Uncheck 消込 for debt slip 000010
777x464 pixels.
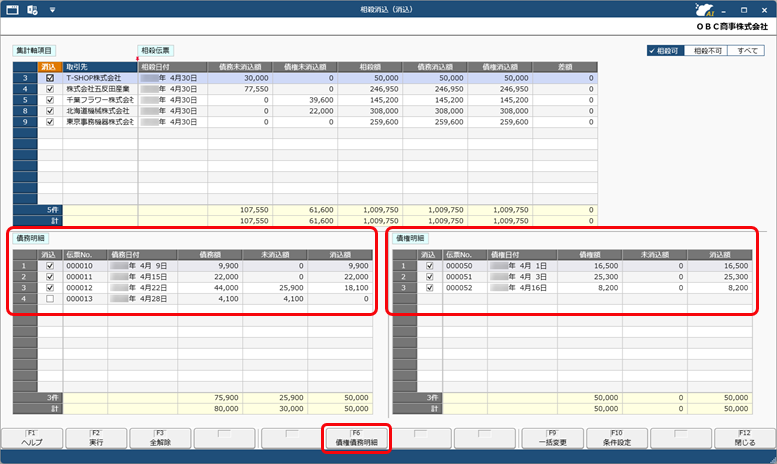pyautogui.click(x=50, y=266)
